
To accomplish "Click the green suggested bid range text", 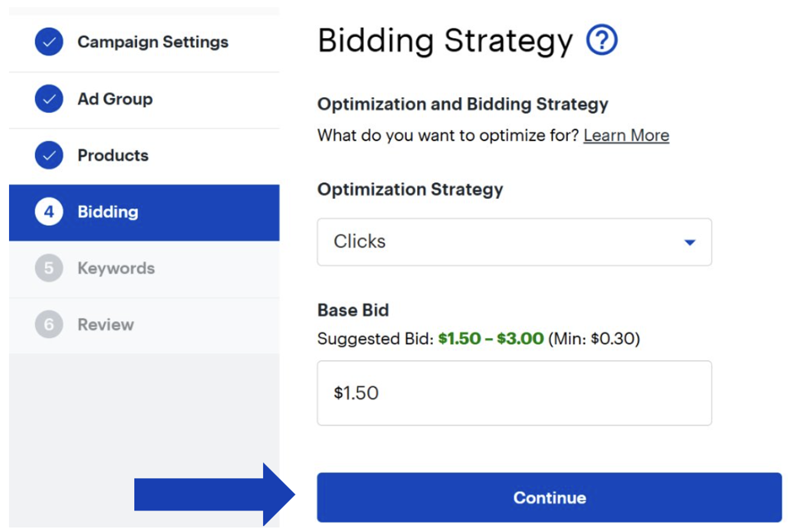I will [x=490, y=338].
